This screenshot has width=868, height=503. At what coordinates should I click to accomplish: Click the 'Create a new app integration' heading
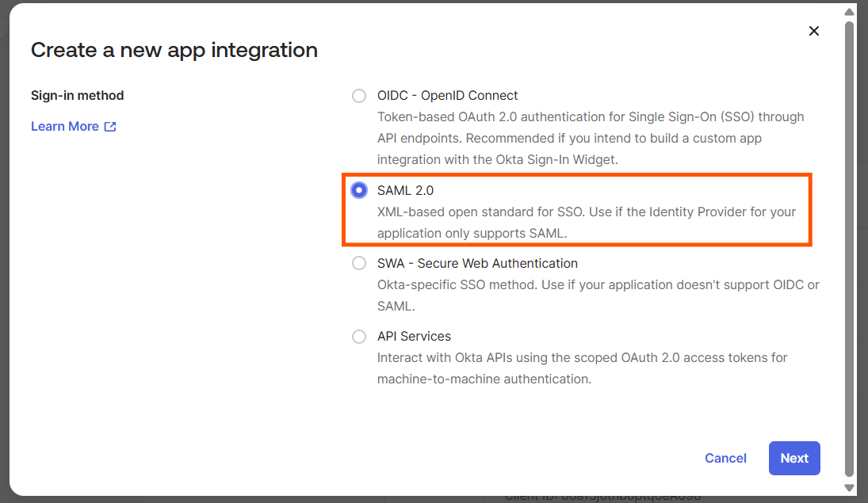(x=174, y=51)
